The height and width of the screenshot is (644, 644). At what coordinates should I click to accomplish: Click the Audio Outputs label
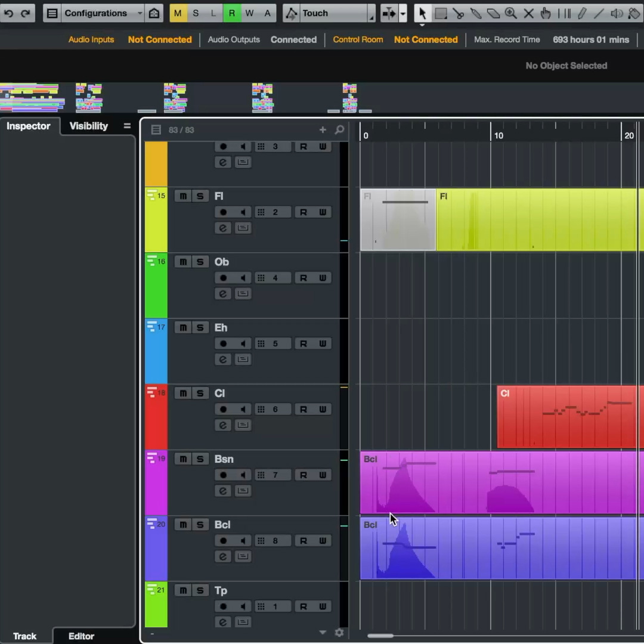(x=234, y=39)
